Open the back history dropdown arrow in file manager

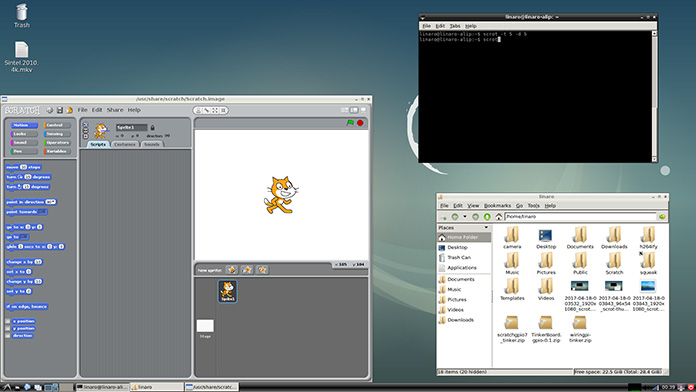point(465,217)
